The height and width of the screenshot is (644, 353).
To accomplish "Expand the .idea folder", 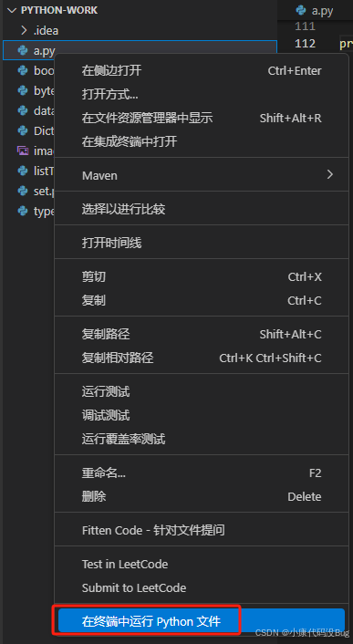I will click(x=25, y=30).
